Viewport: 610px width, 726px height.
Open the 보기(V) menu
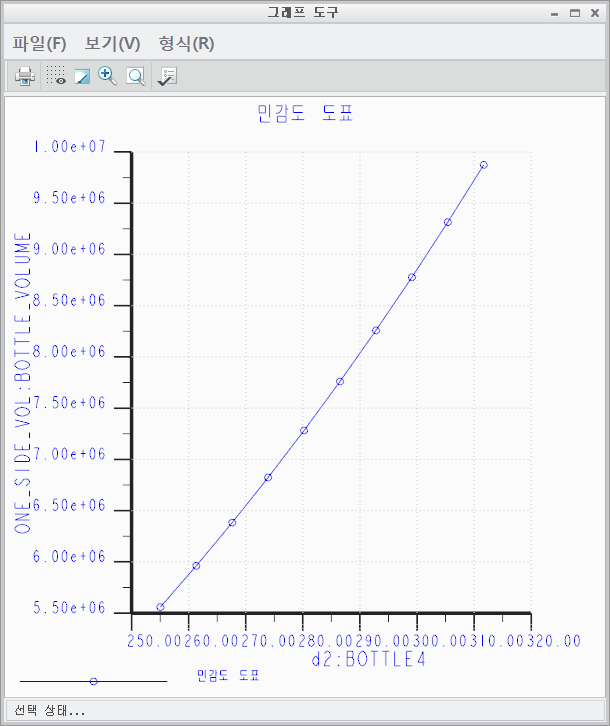coord(112,44)
